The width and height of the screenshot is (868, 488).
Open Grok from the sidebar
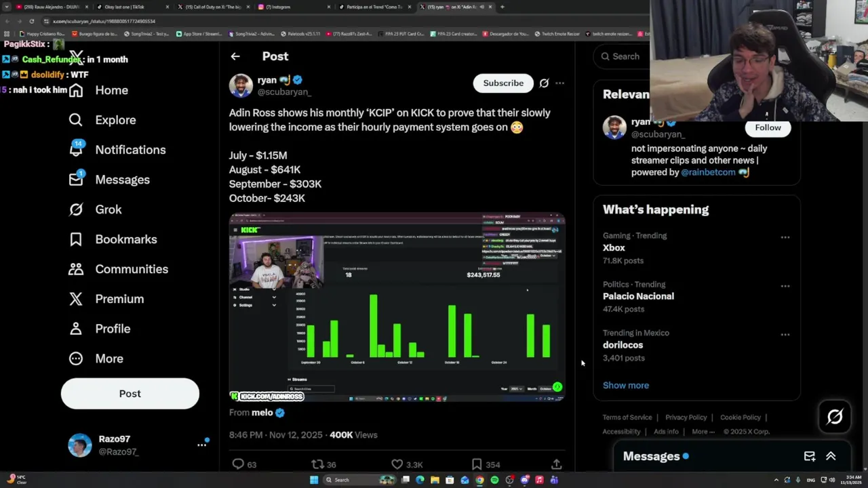tap(95, 209)
